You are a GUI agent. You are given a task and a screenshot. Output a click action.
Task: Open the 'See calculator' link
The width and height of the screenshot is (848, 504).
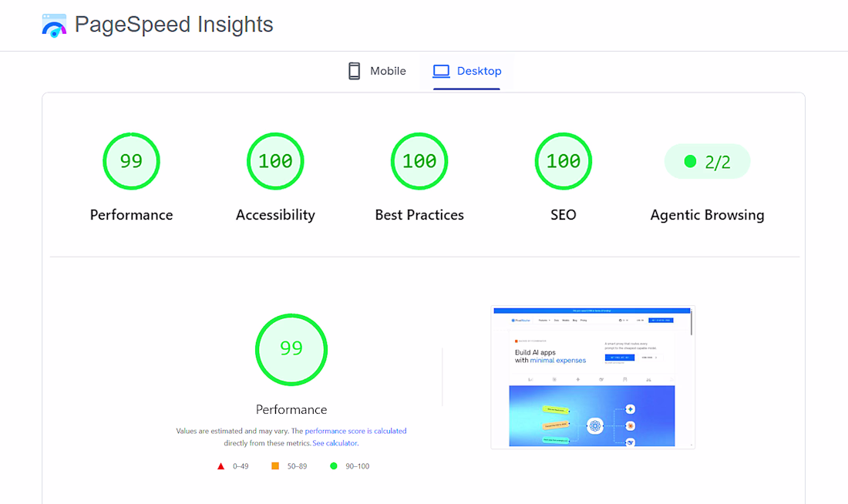(x=335, y=443)
